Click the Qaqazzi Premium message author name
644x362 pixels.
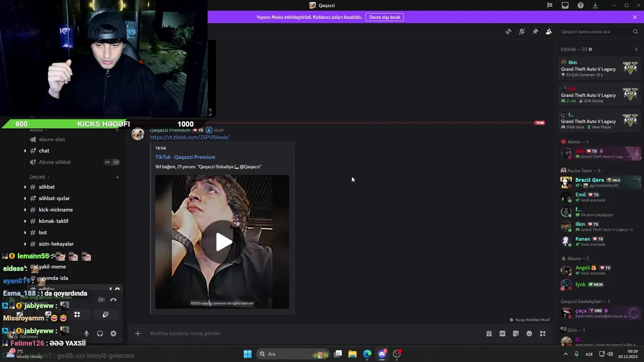coord(170,130)
